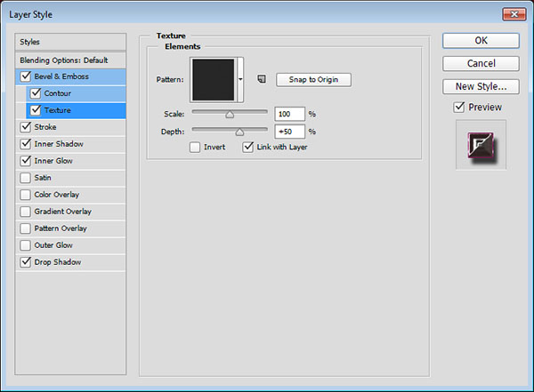Click the dark pattern swatch preview
The height and width of the screenshot is (392, 534).
213,79
